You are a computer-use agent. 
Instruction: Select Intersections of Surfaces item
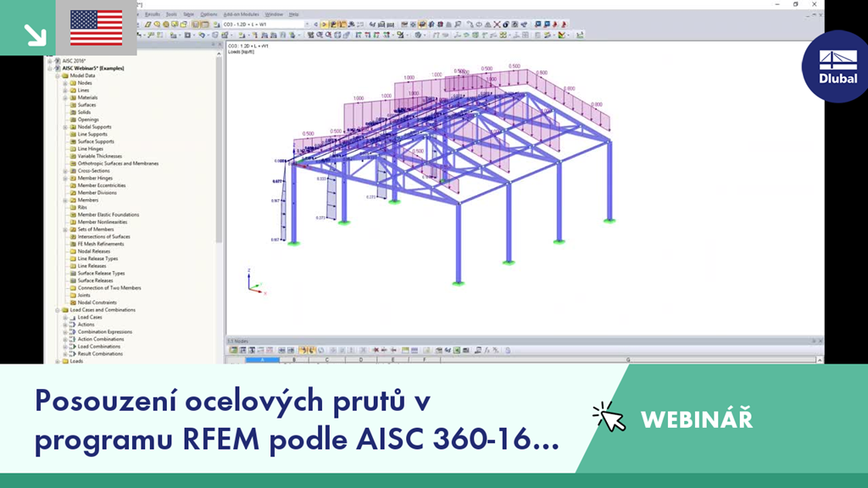[103, 236]
